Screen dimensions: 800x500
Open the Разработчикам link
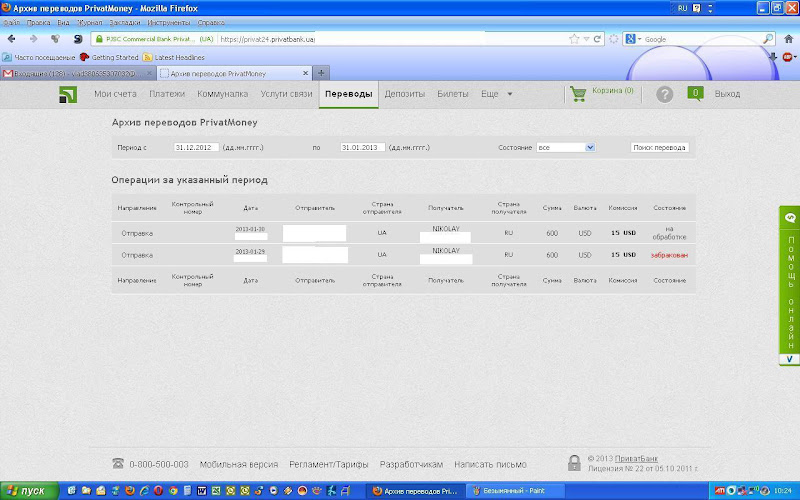tap(411, 464)
